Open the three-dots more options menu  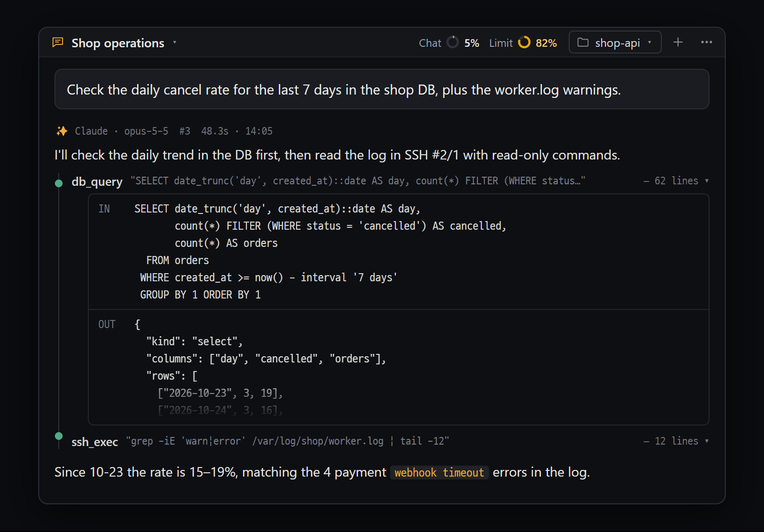pos(707,43)
